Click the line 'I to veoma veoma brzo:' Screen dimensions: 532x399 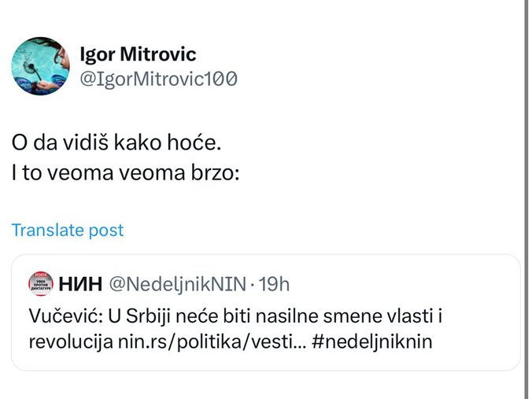pyautogui.click(x=124, y=173)
